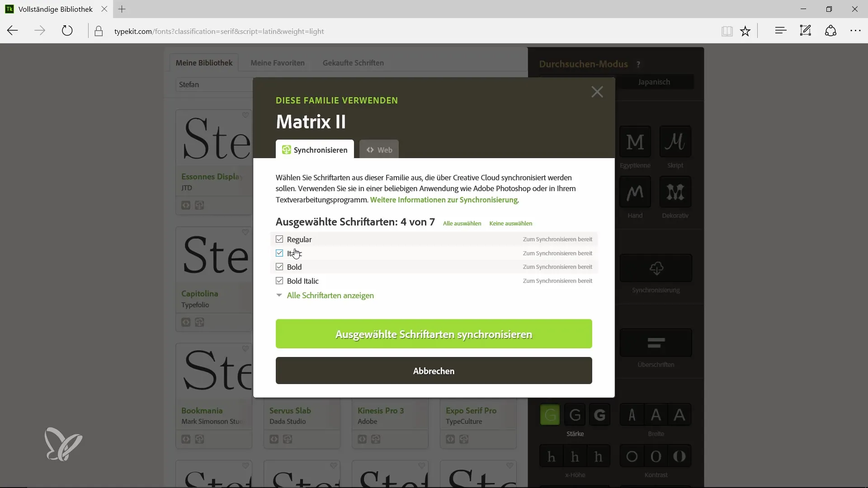The height and width of the screenshot is (488, 868).
Task: Favorite Bookmania with heart icon
Action: (245, 349)
